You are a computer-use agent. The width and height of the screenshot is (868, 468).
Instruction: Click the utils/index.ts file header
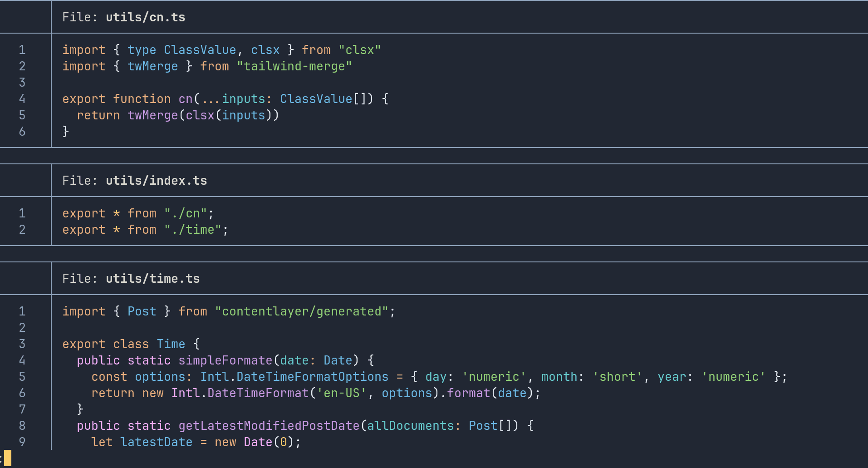(x=156, y=181)
